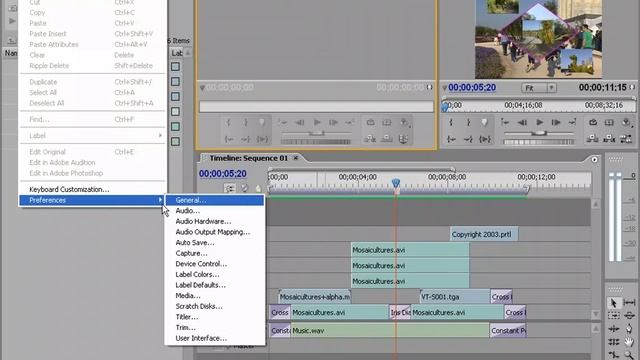The width and height of the screenshot is (640, 360).
Task: Play the sequence in Program monitor
Action: click(539, 122)
